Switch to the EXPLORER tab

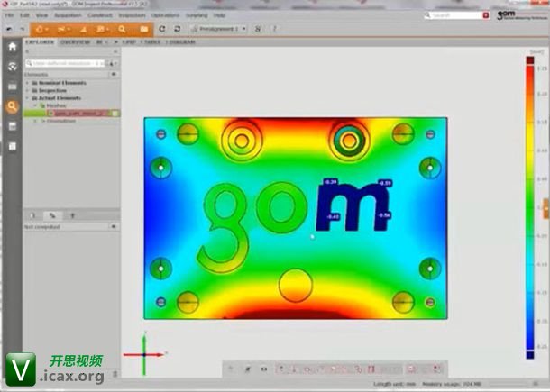point(40,42)
